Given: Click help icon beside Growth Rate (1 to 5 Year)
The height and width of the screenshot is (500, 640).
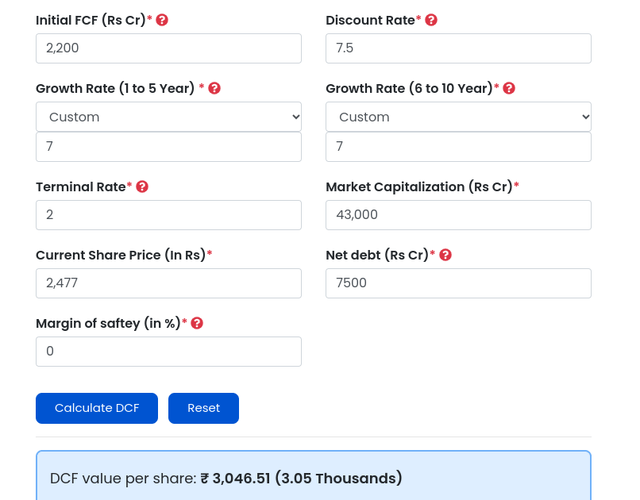Looking at the screenshot, I should pos(214,88).
